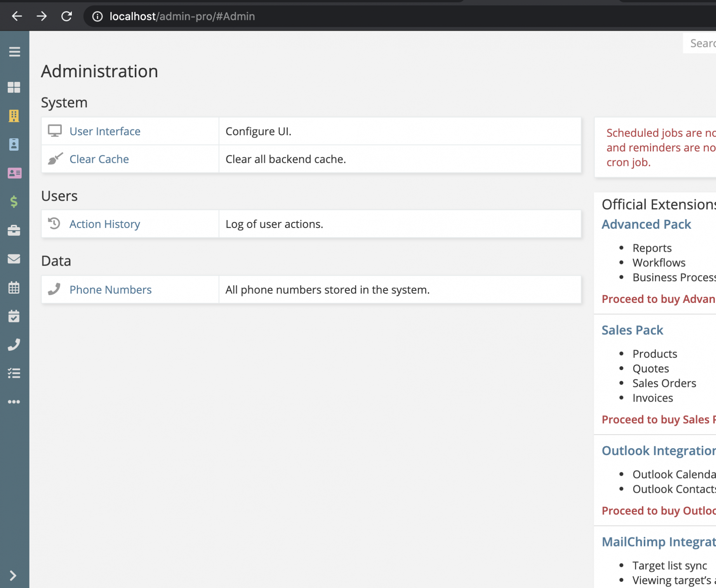Open Tasks via the checklist icon
The width and height of the screenshot is (716, 588).
[x=14, y=373]
